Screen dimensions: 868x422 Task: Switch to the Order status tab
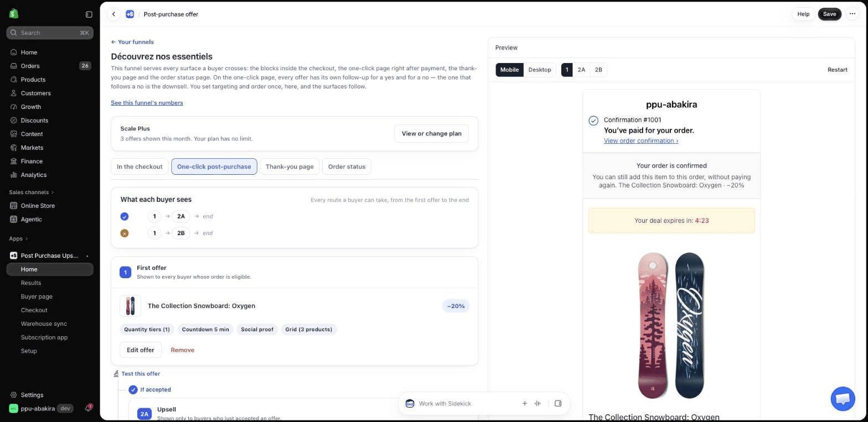(x=347, y=166)
